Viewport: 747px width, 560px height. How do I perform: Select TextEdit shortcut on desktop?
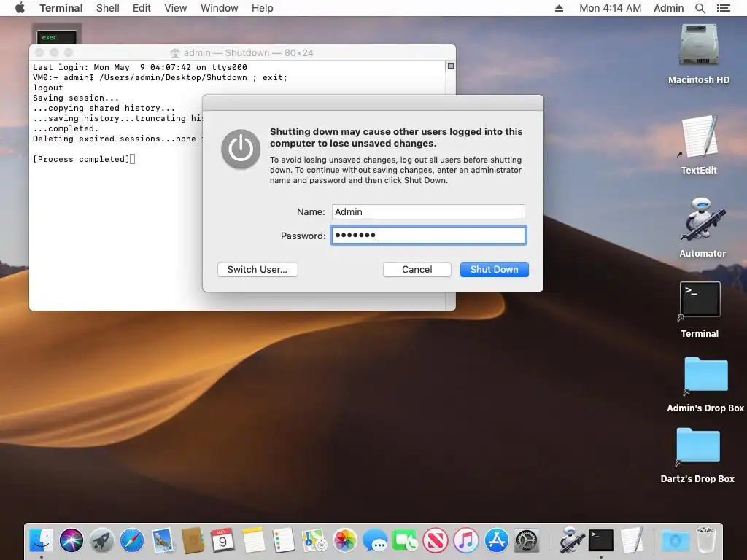click(698, 136)
